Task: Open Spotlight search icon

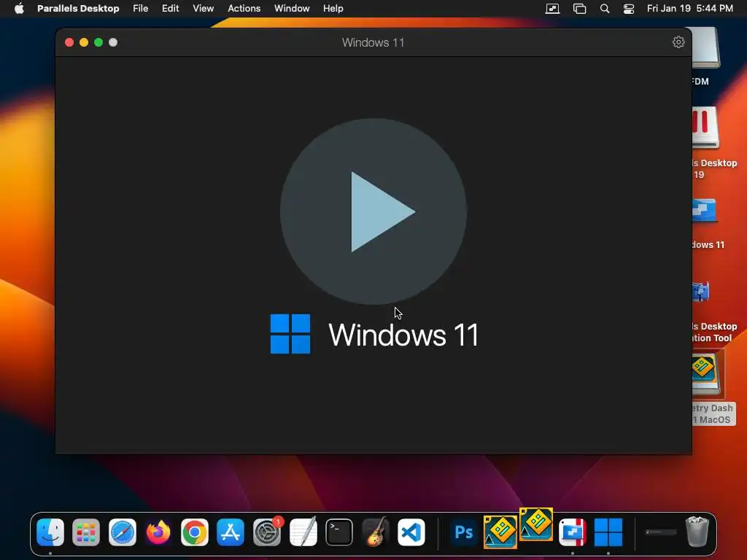Action: coord(605,9)
